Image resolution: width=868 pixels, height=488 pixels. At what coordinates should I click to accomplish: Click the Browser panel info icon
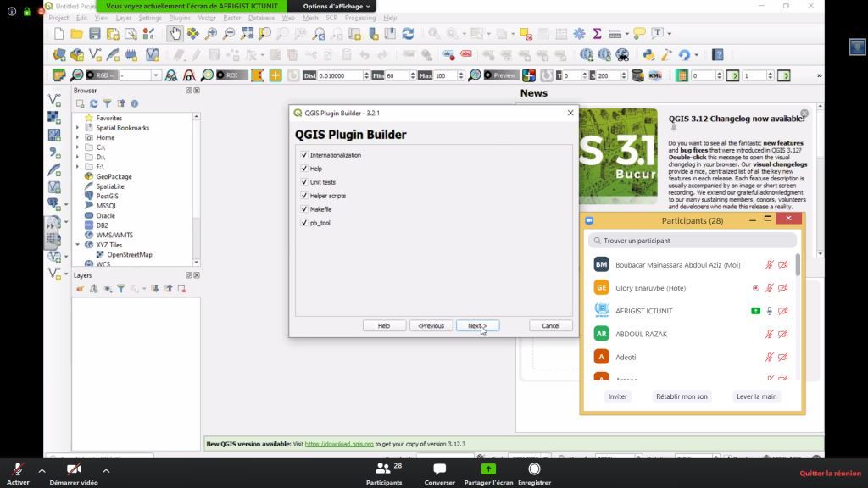point(135,103)
